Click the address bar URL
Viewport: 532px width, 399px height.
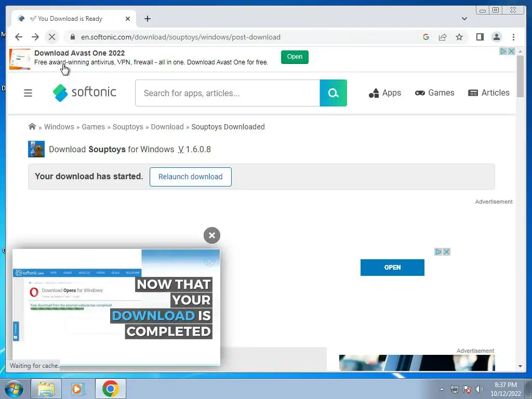180,37
